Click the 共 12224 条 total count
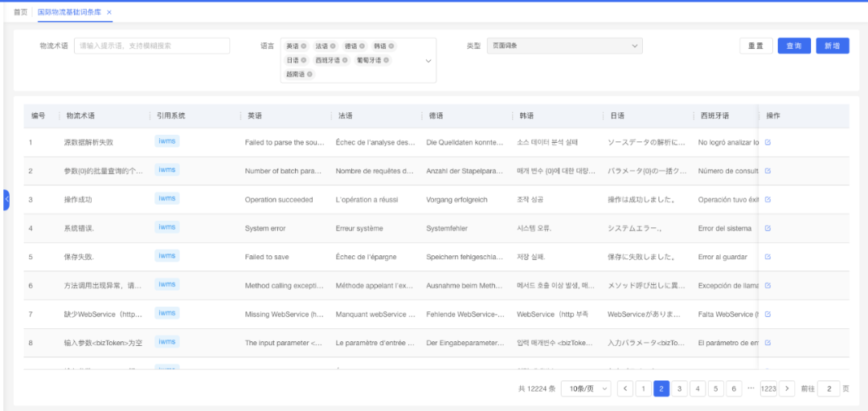Screen dimensions: 868x411 (537, 389)
